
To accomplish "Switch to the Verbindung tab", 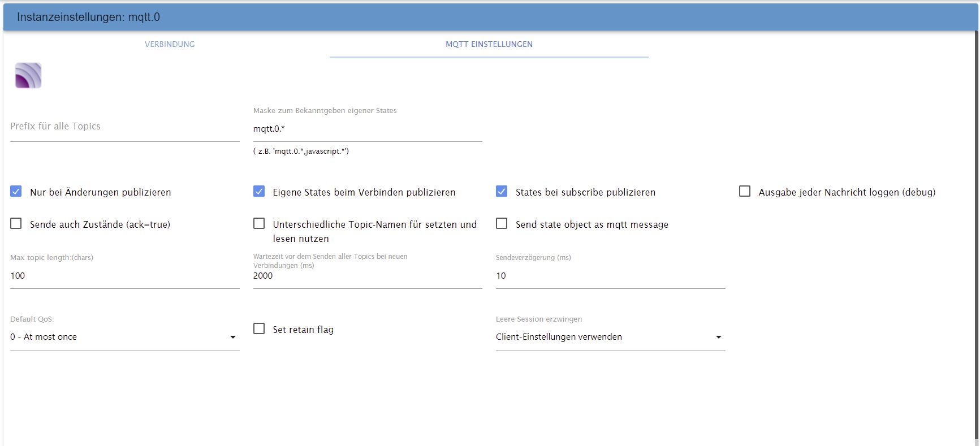I will click(170, 44).
